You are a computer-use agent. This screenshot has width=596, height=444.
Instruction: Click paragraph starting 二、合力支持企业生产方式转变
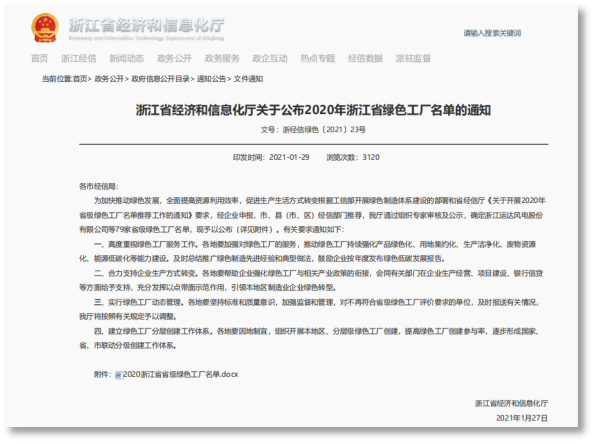[x=311, y=280]
